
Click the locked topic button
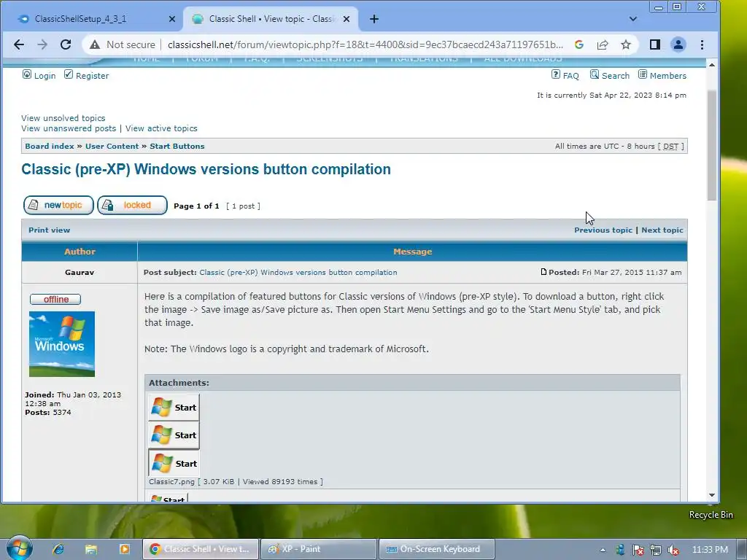tap(133, 205)
